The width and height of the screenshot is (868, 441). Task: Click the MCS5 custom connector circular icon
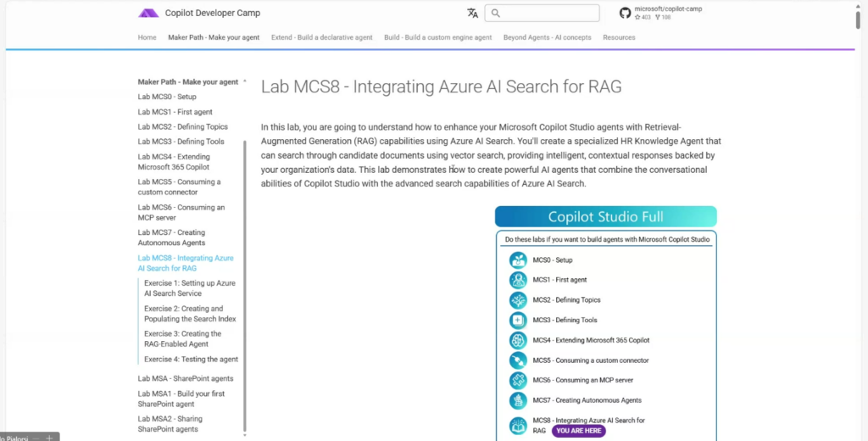point(518,360)
